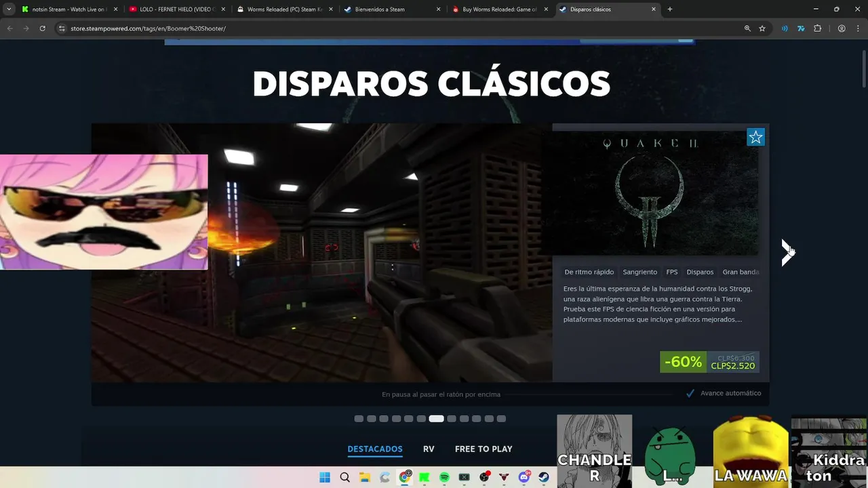Select the RV tab
The width and height of the screenshot is (868, 488).
429,449
